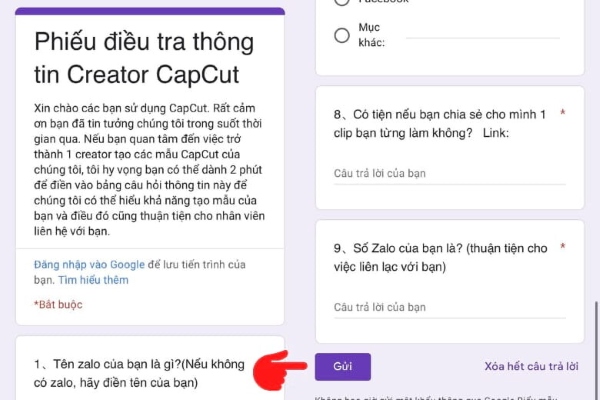Viewport: 600px width, 400px height.
Task: Select the partly visible Facebook radio option
Action: coord(342,2)
